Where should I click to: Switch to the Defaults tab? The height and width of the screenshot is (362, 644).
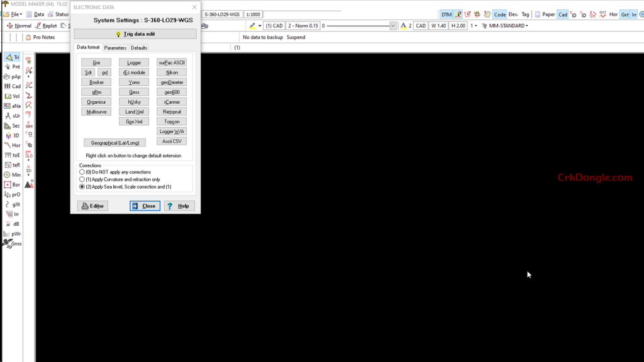pyautogui.click(x=139, y=48)
